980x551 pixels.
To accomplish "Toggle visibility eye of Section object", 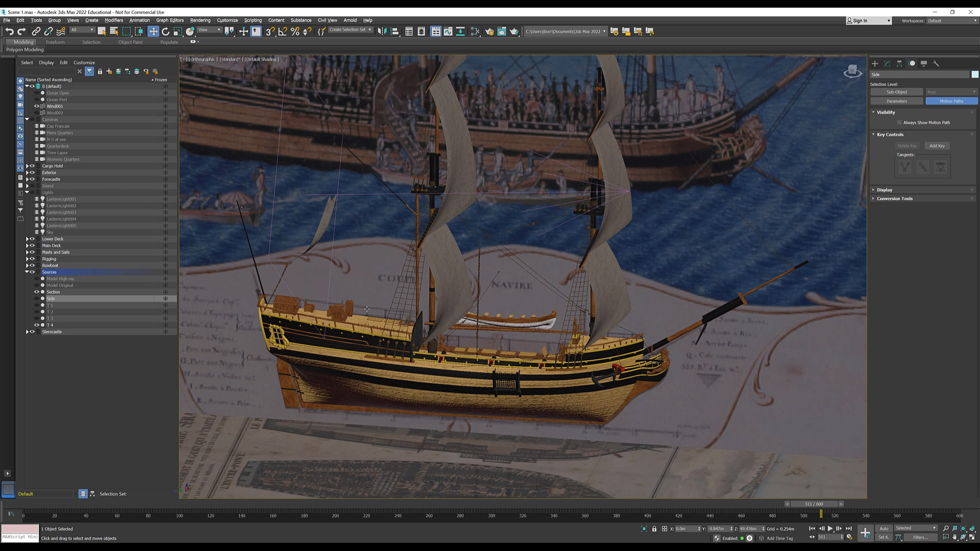I will 36,292.
